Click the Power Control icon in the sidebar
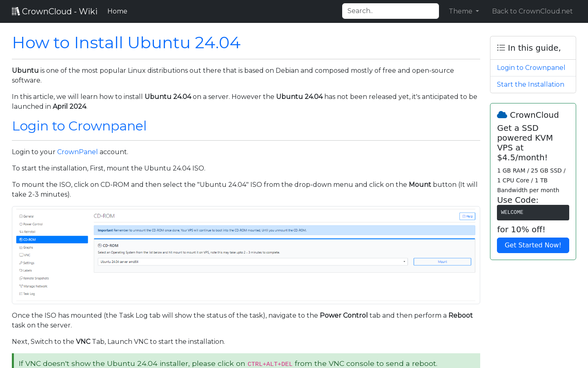 [x=21, y=224]
